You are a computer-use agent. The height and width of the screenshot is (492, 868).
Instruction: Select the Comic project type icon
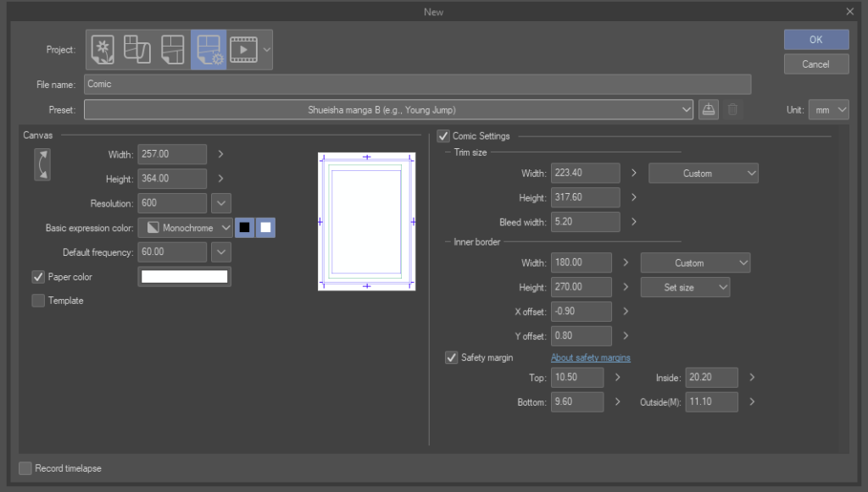coord(172,50)
